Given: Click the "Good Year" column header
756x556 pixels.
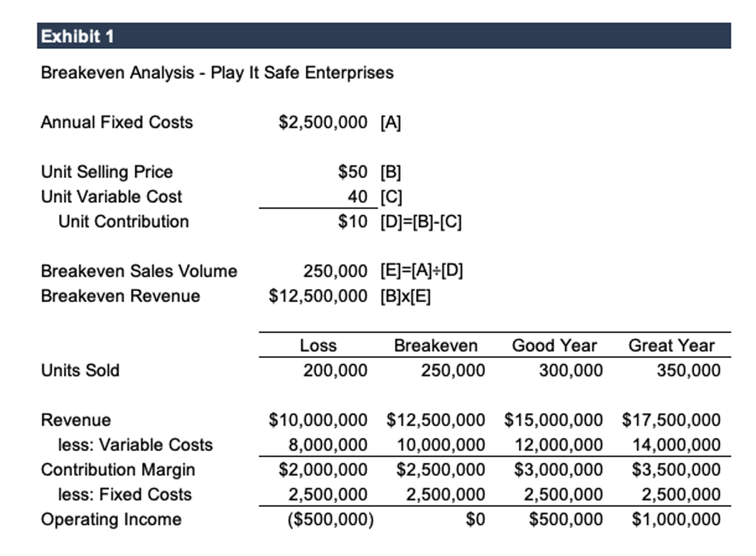Looking at the screenshot, I should tap(554, 346).
